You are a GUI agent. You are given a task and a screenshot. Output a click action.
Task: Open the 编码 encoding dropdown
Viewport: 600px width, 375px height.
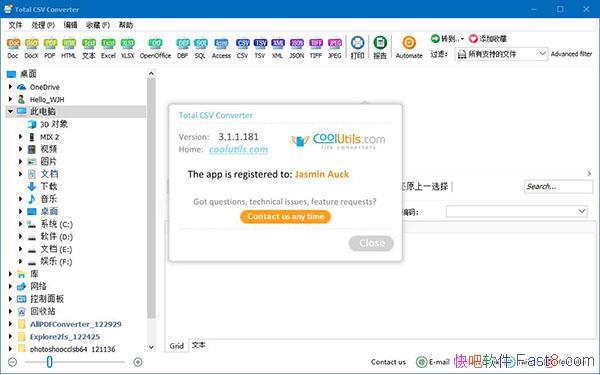coord(517,211)
